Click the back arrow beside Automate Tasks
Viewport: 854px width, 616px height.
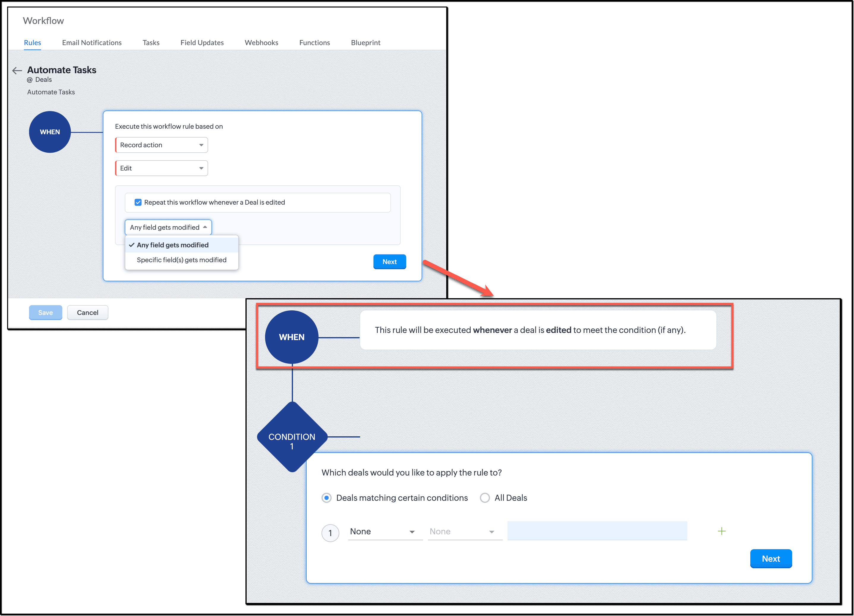[17, 70]
